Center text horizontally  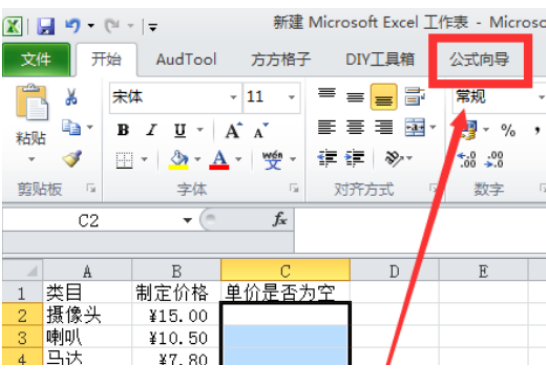[355, 127]
